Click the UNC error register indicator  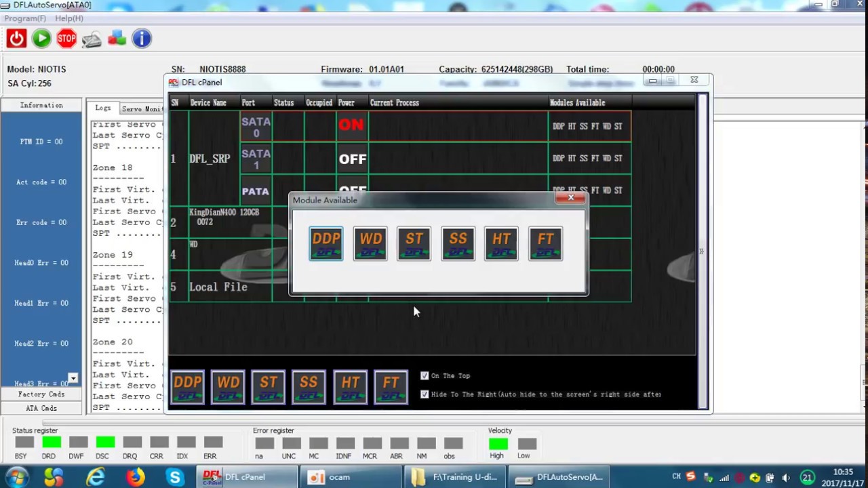[292, 443]
